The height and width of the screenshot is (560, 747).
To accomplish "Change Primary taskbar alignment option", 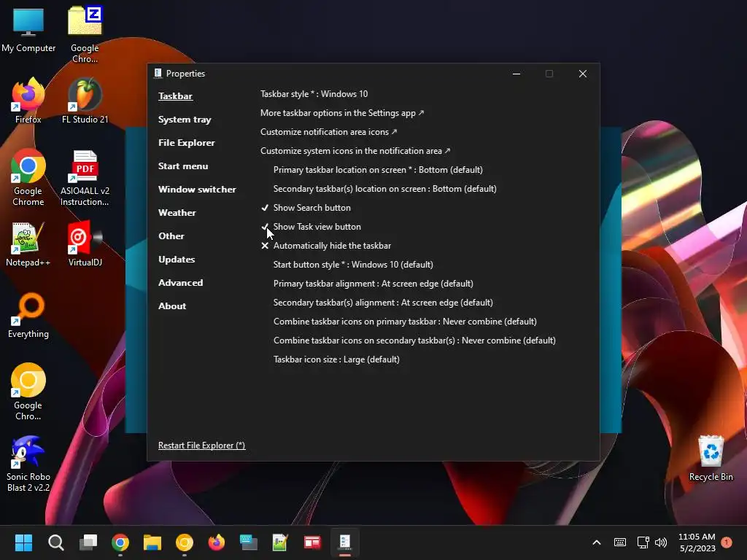I will pos(373,284).
